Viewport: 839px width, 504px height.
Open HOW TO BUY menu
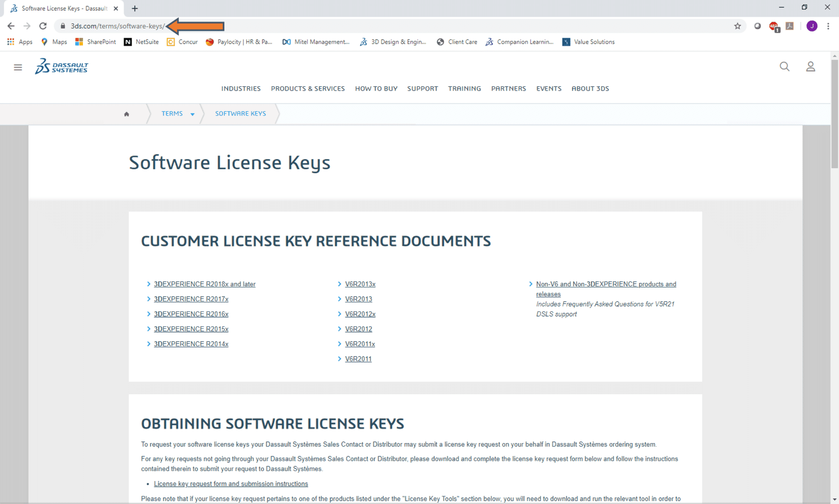click(x=376, y=88)
